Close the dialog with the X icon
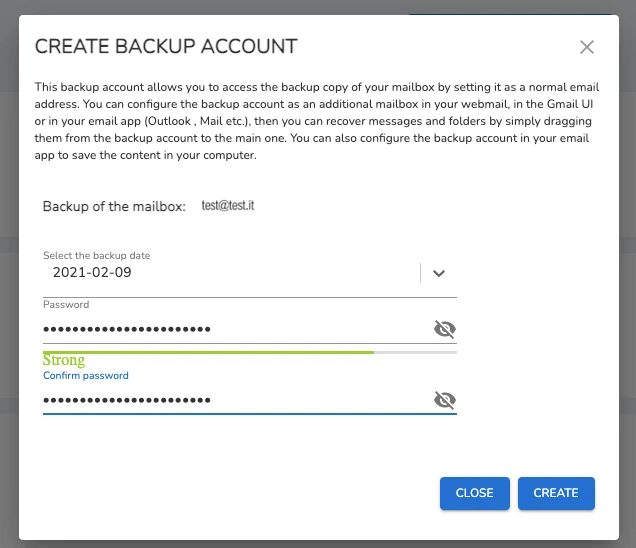This screenshot has height=548, width=636. tap(587, 47)
